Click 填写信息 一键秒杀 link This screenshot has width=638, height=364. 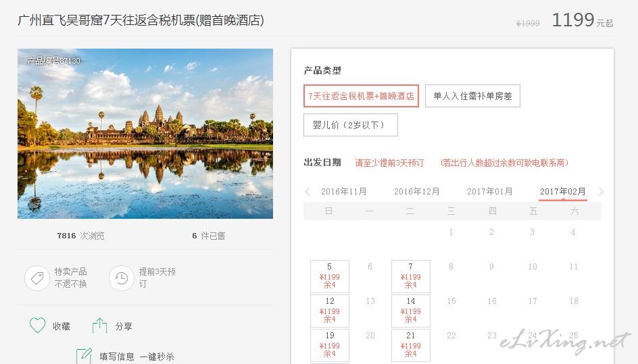[x=137, y=357]
